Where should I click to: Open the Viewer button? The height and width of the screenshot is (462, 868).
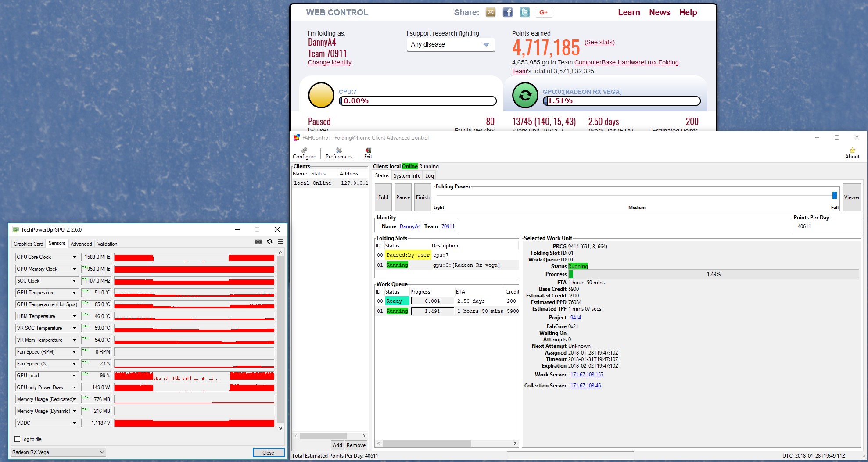(x=852, y=197)
